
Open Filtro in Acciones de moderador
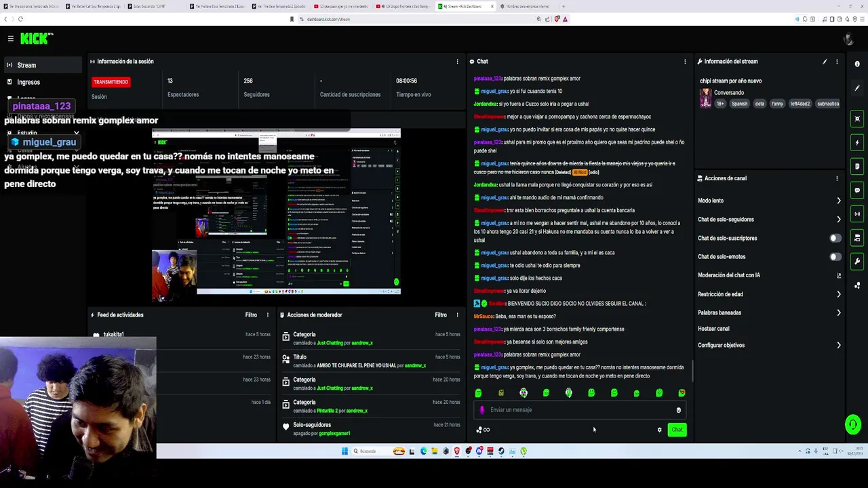[x=441, y=315]
